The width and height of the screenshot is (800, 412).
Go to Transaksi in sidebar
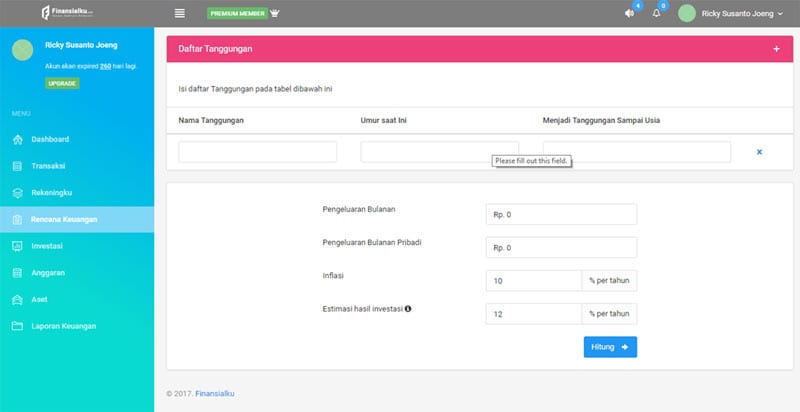pos(48,166)
